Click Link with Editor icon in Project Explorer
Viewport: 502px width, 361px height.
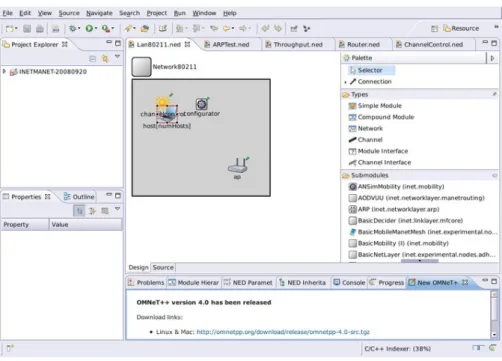tap(105, 59)
